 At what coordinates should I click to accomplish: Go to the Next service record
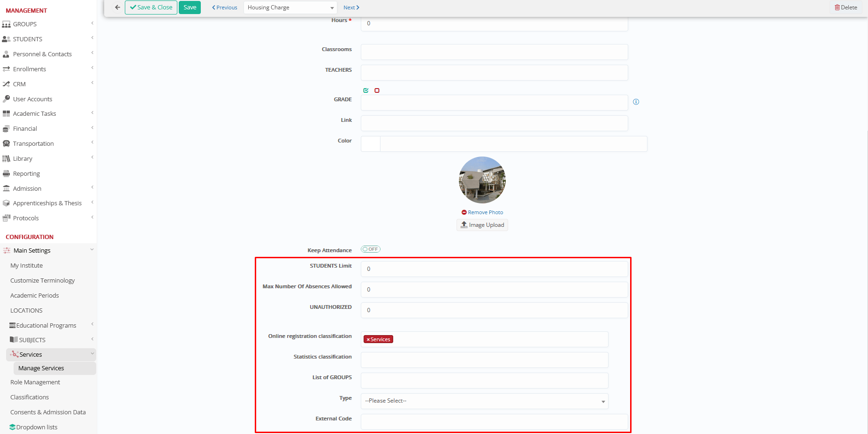coord(351,7)
